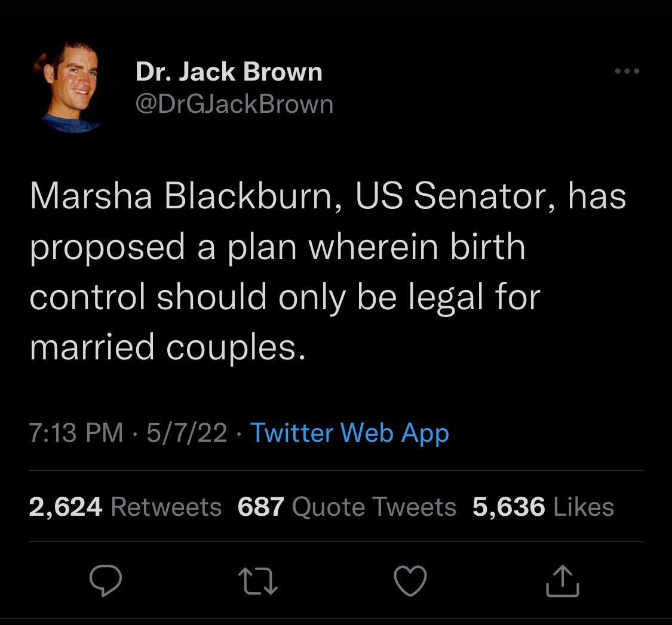
Task: Open the three-dot more options menu
Action: click(x=627, y=71)
